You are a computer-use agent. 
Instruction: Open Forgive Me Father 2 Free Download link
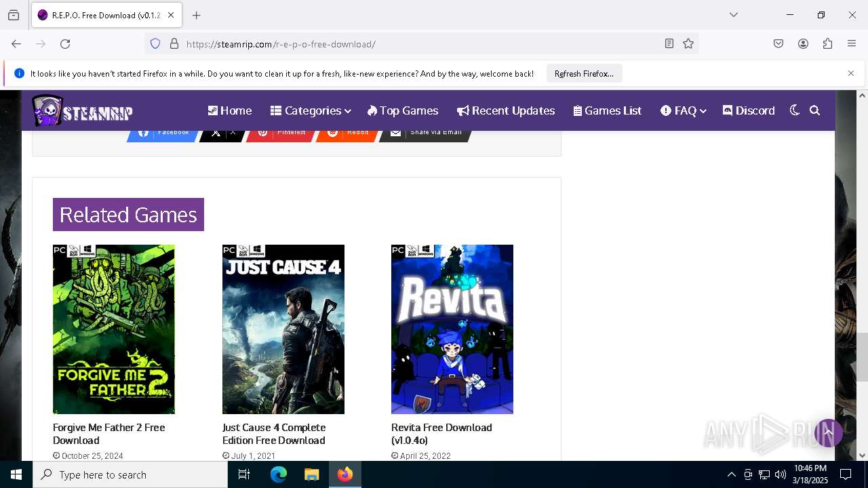[x=109, y=434]
